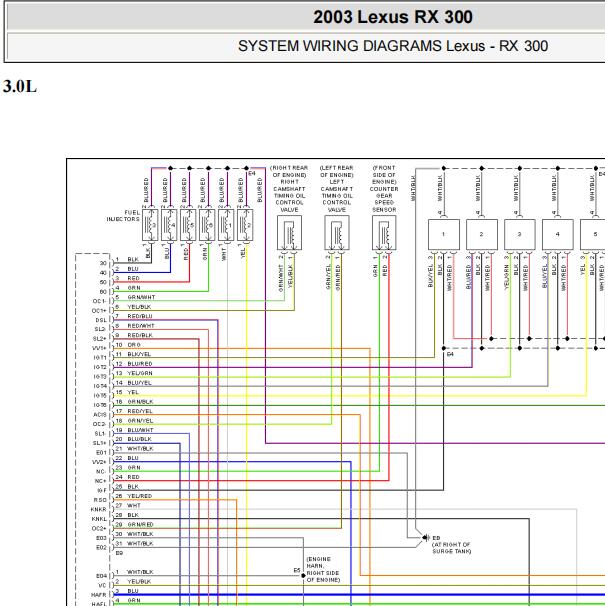
Task: Select wire label '10 ORG'
Action: tap(128, 345)
